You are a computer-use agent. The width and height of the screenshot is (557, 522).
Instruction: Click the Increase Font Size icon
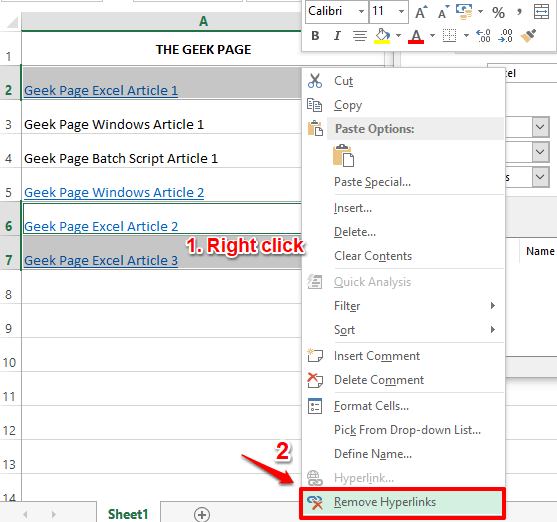coord(421,12)
